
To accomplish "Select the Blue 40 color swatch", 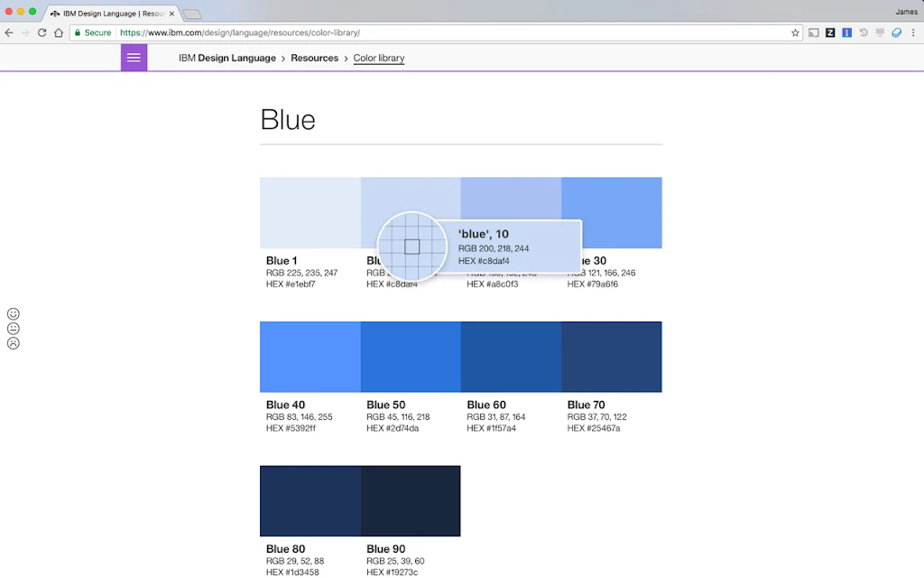I will [x=310, y=357].
